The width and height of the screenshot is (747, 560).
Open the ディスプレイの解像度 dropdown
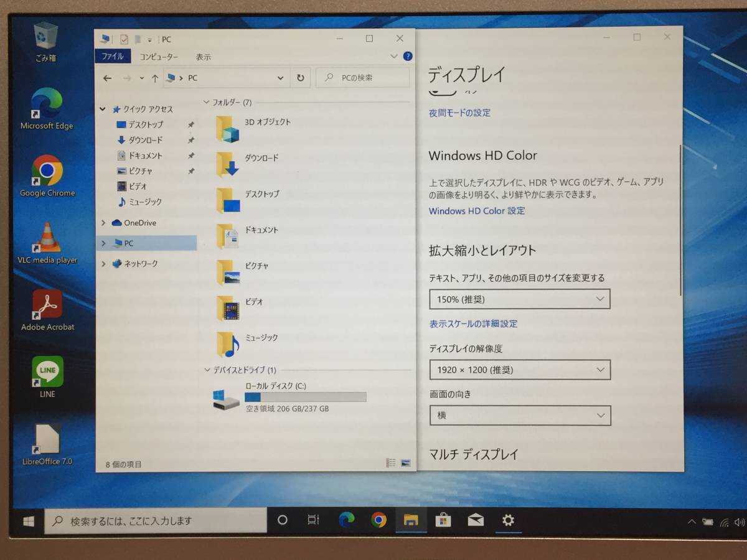point(519,370)
